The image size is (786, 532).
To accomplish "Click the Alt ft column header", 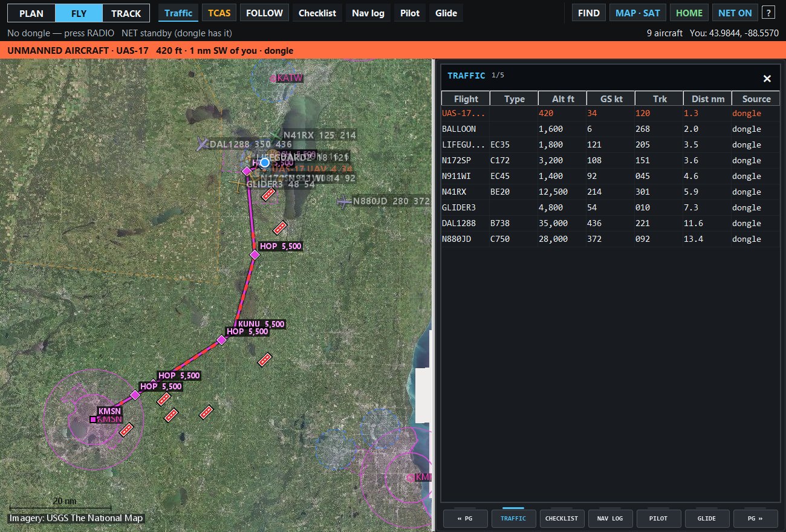I will click(x=562, y=99).
